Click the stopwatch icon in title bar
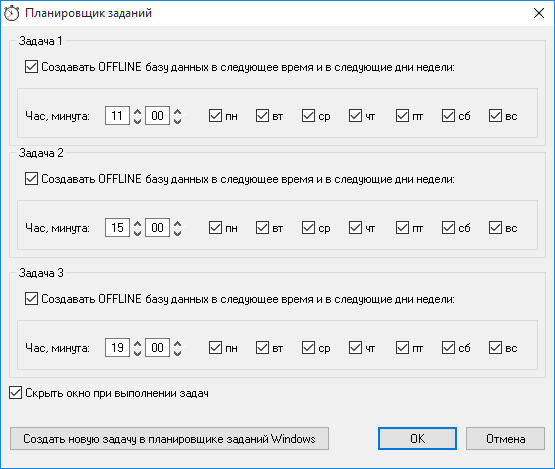 11,13
